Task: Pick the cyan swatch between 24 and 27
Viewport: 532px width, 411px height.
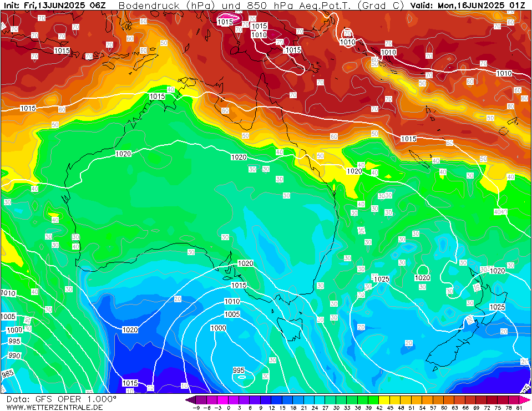Action: 320,399
